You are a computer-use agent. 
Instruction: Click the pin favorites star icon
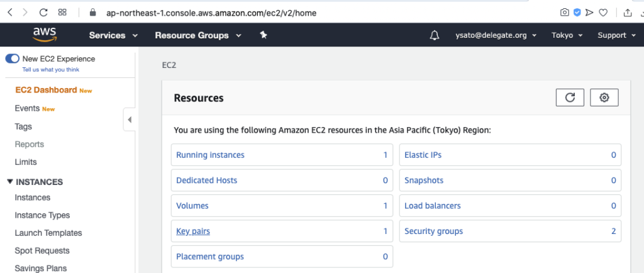point(264,35)
